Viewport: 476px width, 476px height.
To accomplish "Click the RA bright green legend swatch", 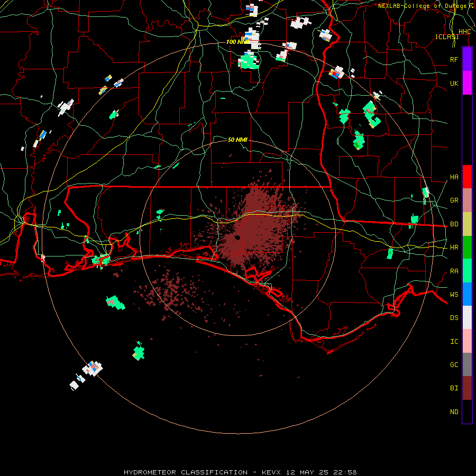I will pyautogui.click(x=467, y=271).
